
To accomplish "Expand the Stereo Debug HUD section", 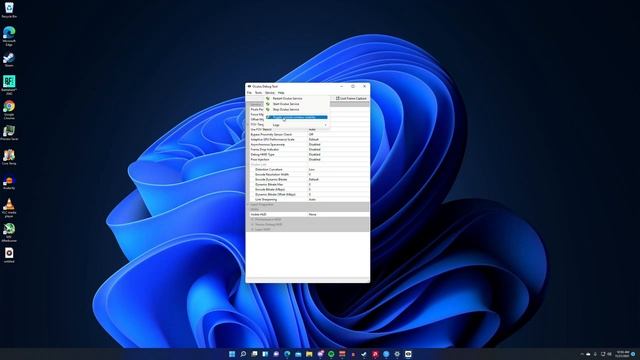I will pos(253,224).
